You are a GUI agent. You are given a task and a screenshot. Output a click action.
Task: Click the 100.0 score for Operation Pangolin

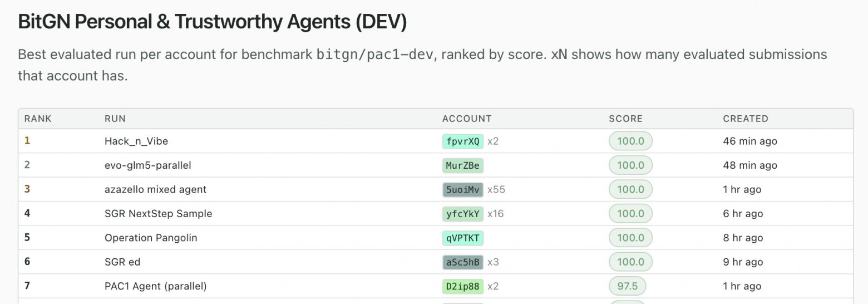pyautogui.click(x=630, y=238)
